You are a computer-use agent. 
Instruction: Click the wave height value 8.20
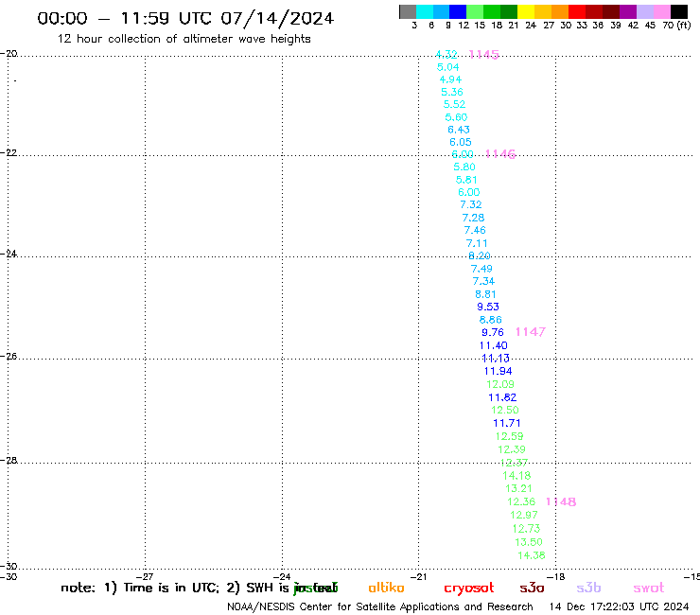[480, 255]
